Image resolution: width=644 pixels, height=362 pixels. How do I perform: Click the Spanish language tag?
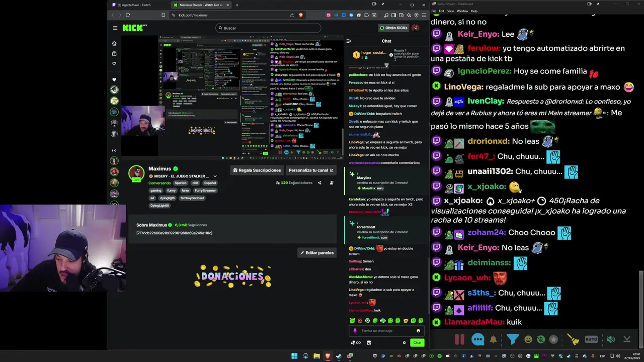(x=180, y=183)
